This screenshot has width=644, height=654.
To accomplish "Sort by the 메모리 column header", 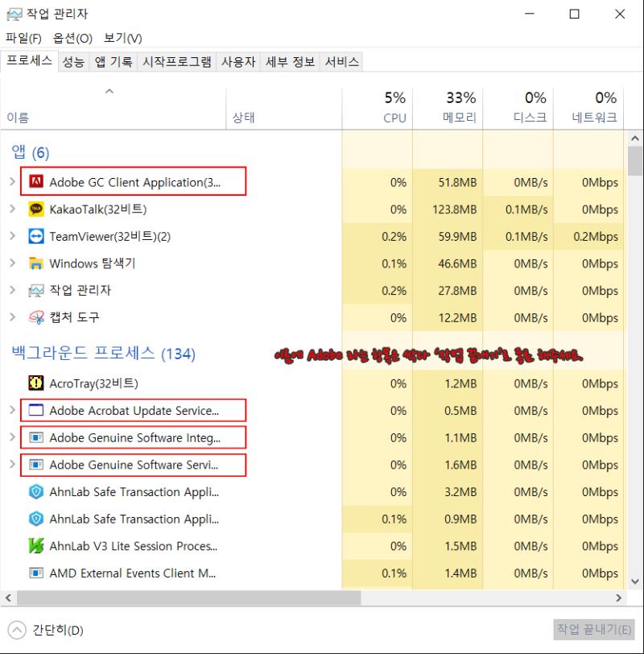I will (x=448, y=108).
